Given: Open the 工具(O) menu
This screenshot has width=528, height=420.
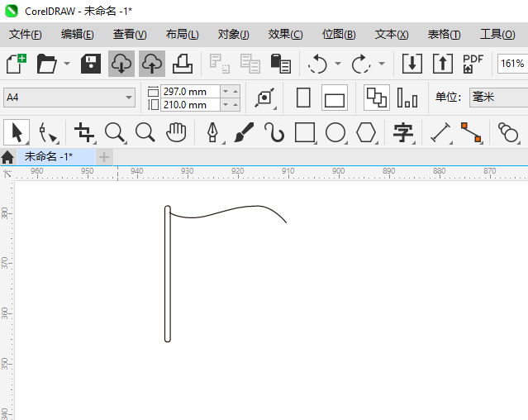Looking at the screenshot, I should click(x=497, y=35).
